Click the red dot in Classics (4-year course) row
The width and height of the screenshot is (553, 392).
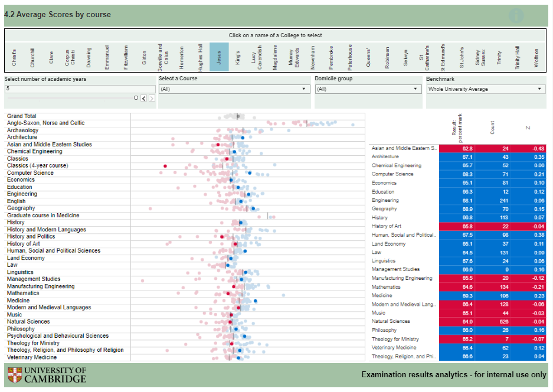click(165, 166)
